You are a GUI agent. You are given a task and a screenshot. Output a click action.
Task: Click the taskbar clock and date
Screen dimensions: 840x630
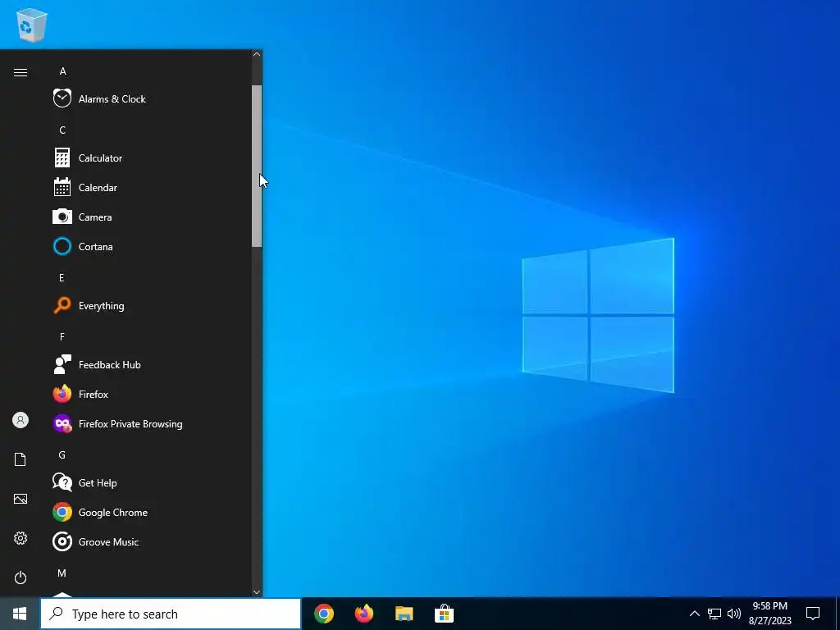tap(769, 614)
